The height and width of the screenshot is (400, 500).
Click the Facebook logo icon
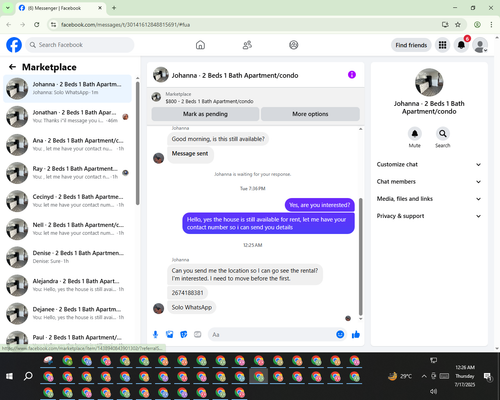click(x=14, y=45)
